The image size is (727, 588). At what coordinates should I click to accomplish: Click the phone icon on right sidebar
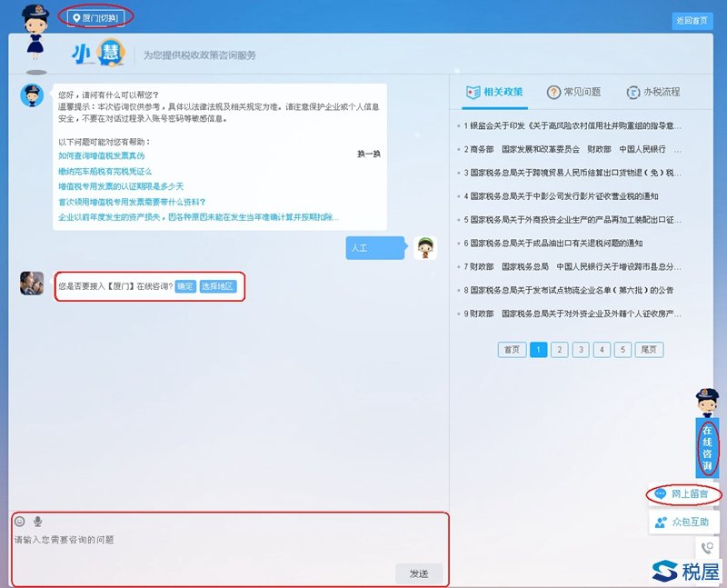706,547
